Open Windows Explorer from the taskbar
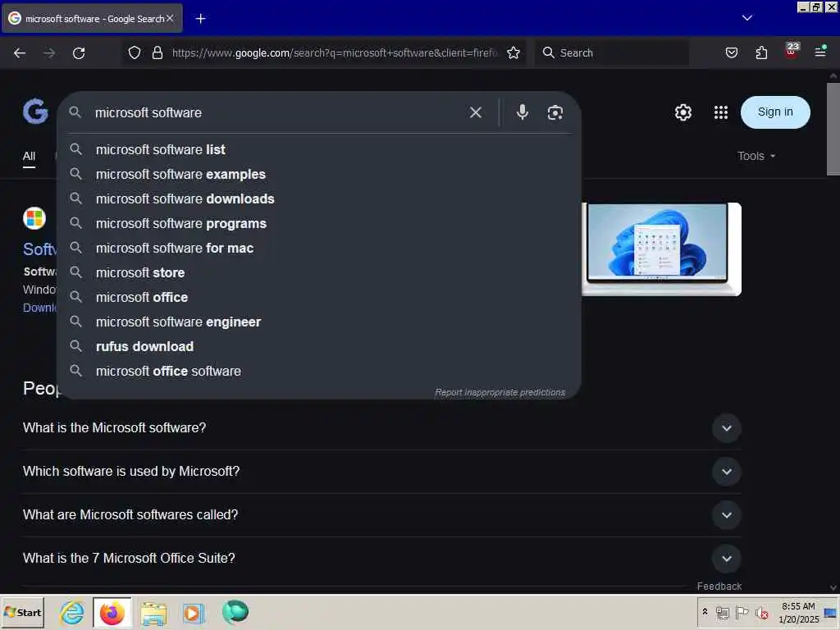 153,613
